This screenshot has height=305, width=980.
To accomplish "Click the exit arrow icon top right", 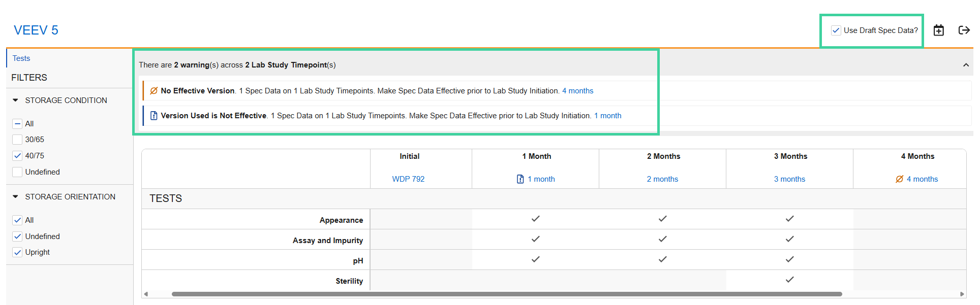I will 964,30.
